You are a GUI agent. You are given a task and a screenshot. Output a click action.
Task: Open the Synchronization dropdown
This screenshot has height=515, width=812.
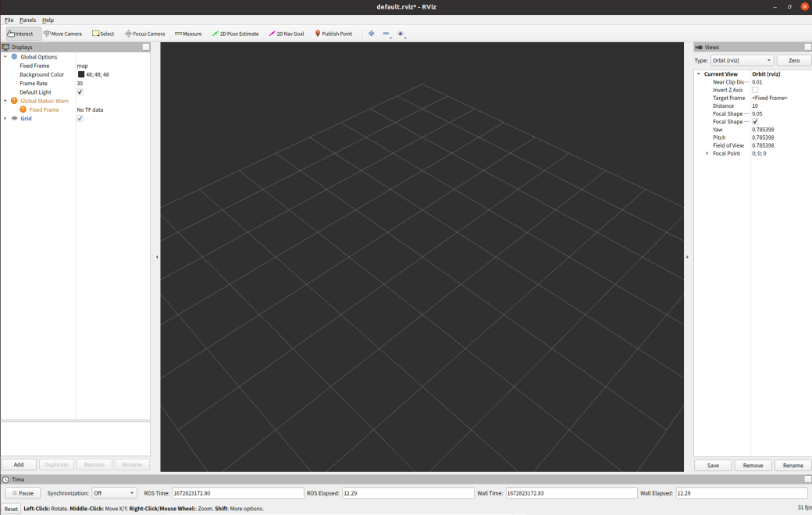point(113,493)
